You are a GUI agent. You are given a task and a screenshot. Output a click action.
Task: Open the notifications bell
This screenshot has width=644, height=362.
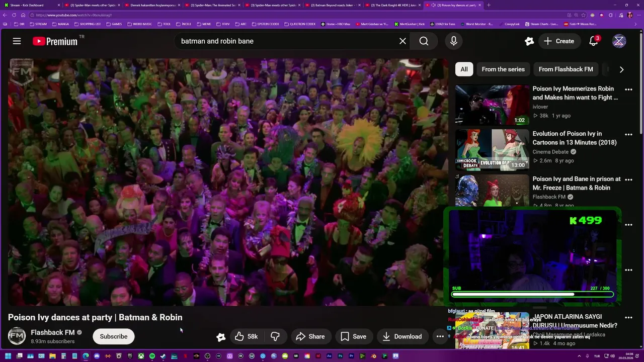594,41
